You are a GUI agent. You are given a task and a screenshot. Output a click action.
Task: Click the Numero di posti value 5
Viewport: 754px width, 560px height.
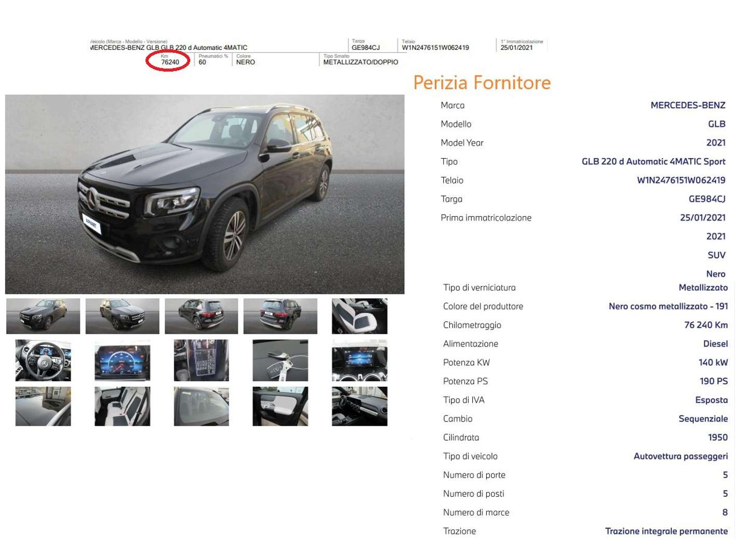click(x=725, y=494)
